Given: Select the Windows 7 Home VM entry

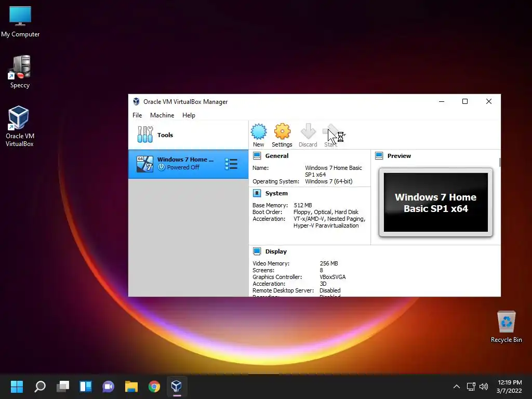Looking at the screenshot, I should [x=188, y=164].
